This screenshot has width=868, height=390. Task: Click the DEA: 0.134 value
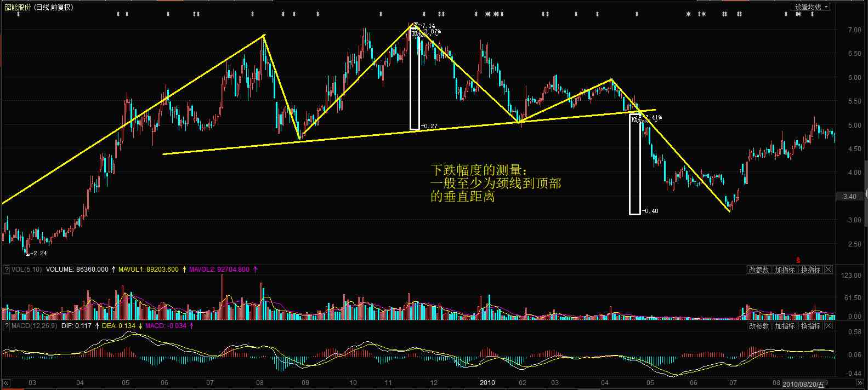[x=118, y=326]
